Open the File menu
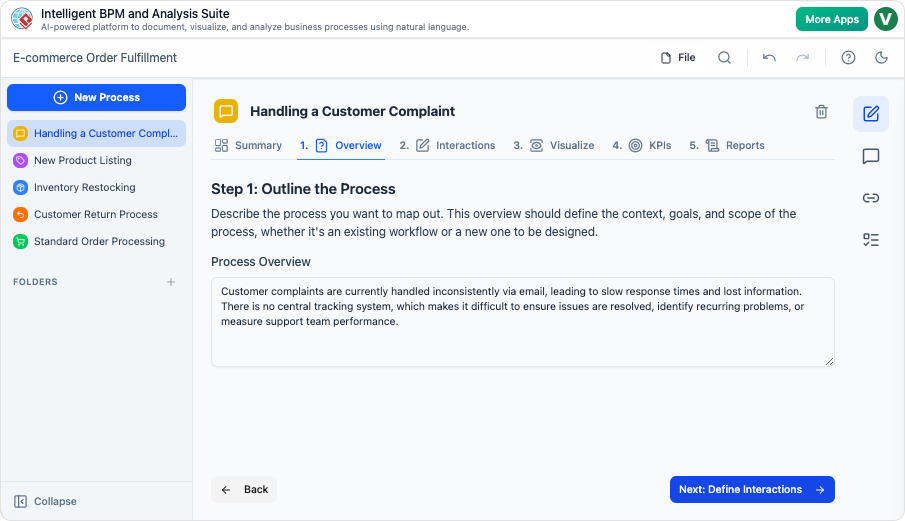The width and height of the screenshot is (905, 521). pos(678,58)
